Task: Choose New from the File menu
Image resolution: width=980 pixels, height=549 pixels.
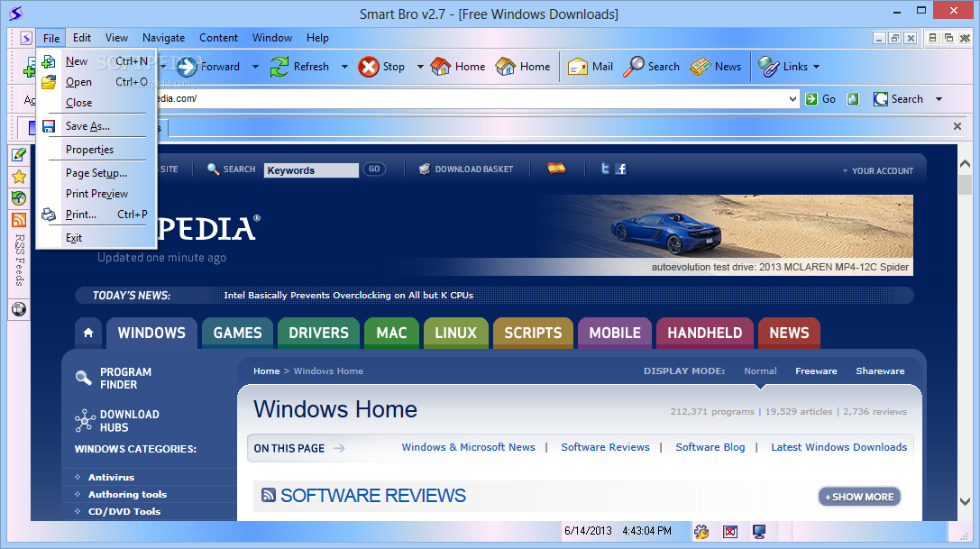Action: (x=96, y=61)
